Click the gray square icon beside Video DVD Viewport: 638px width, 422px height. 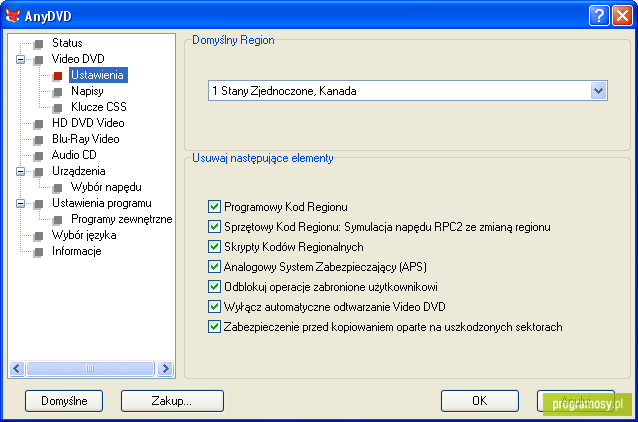39,60
